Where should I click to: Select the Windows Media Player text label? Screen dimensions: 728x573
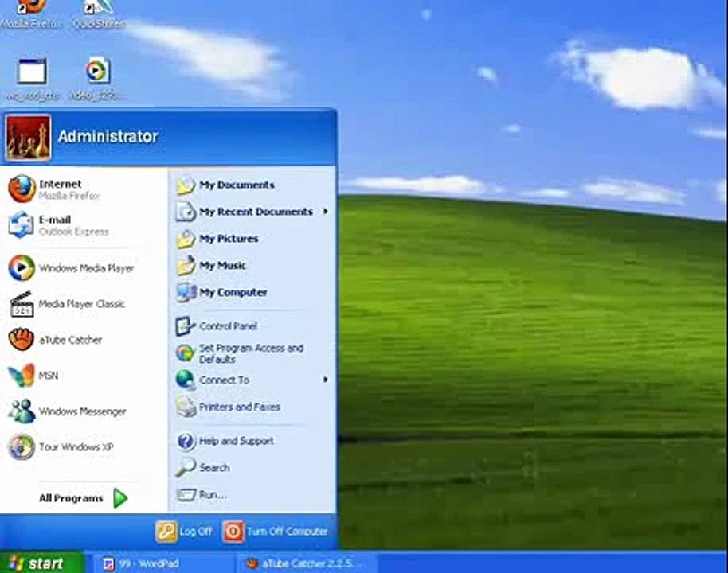point(86,268)
